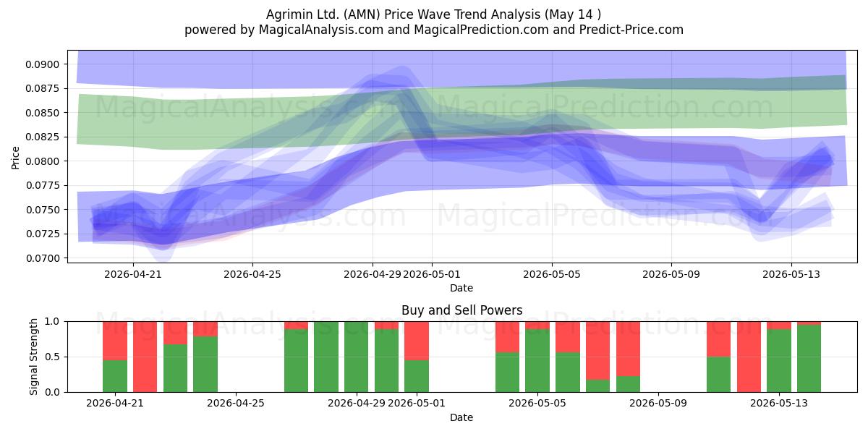Viewport: 868px width, 434px height.
Task: Click 'Date' label below Buy and Sell Powers
Action: click(461, 417)
